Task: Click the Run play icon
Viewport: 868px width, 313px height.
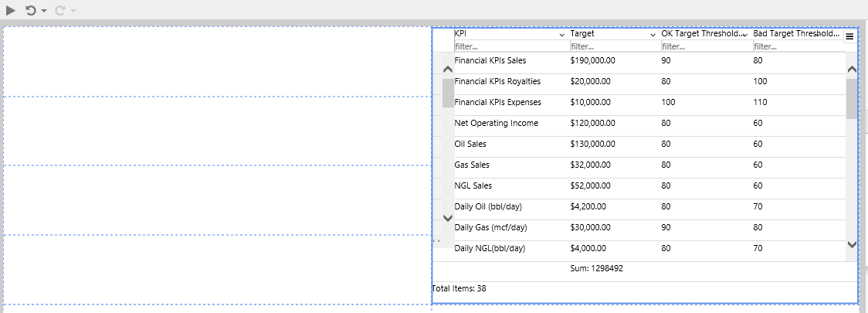Action: [11, 10]
